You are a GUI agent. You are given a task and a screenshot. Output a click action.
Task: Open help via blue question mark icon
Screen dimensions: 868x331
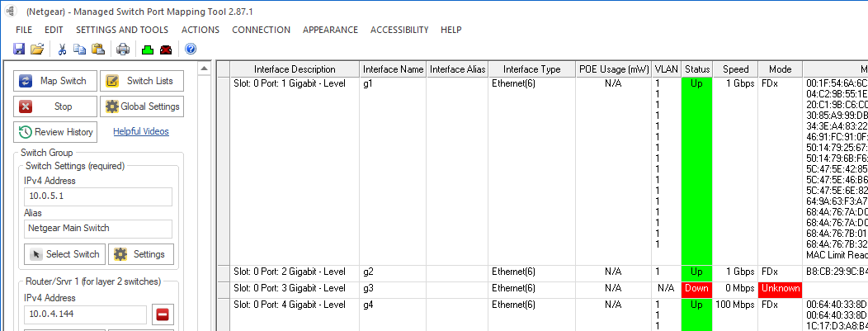point(191,50)
